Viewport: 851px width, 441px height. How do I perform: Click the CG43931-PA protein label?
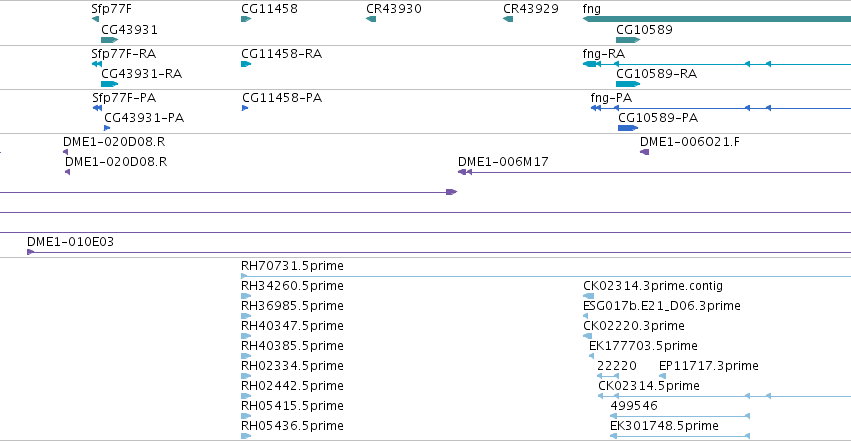click(144, 118)
